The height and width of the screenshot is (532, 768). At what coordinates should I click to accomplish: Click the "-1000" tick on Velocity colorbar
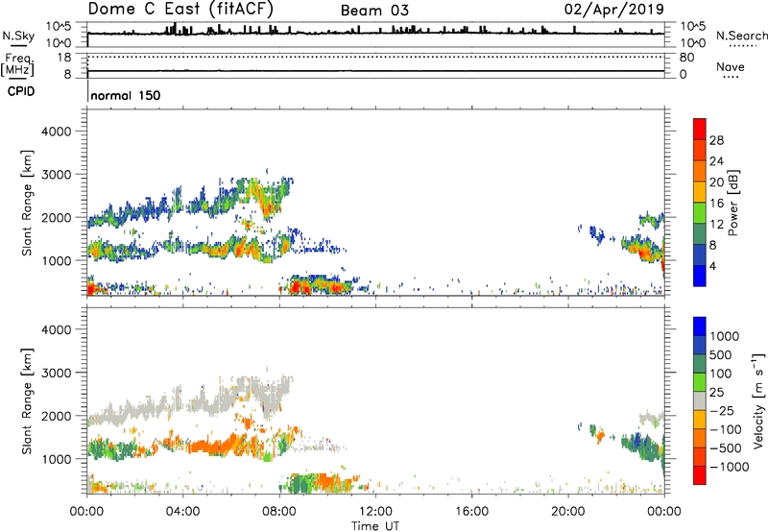click(x=730, y=467)
